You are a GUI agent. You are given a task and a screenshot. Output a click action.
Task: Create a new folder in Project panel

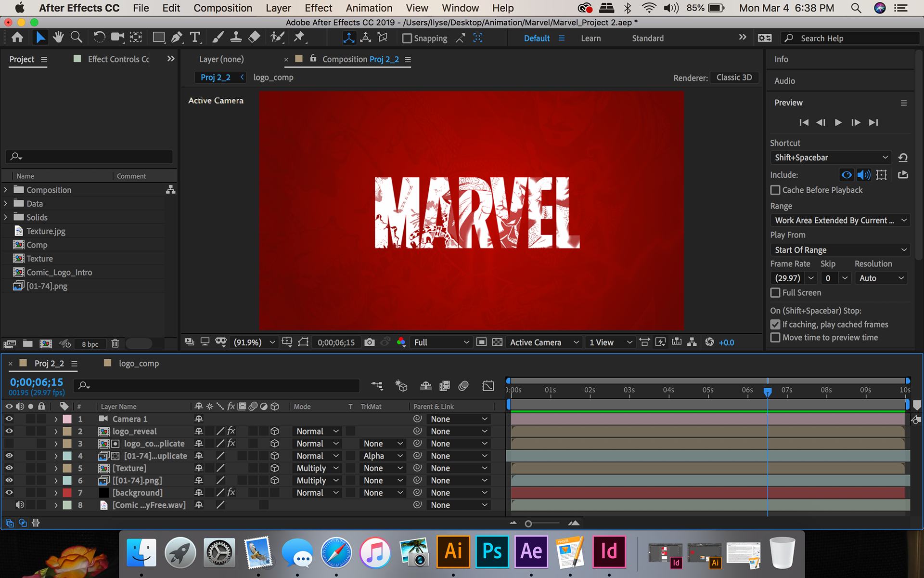(x=28, y=343)
